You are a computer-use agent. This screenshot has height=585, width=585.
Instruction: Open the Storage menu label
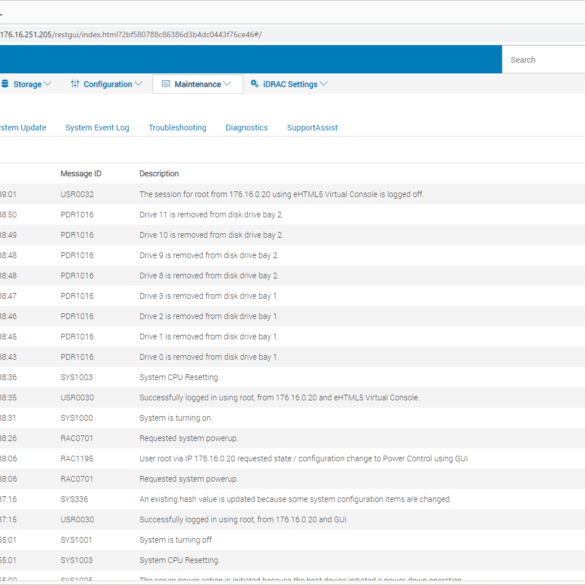[27, 84]
